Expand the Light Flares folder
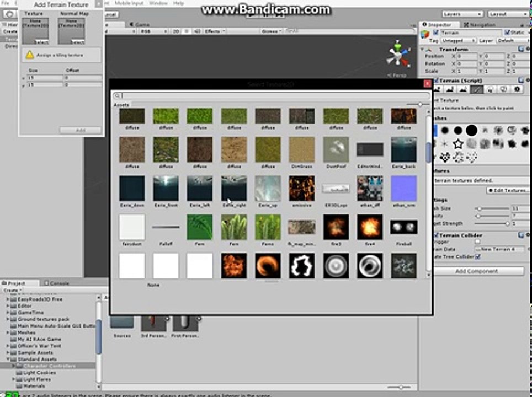Viewport: 532px width, 397px height. pos(14,379)
